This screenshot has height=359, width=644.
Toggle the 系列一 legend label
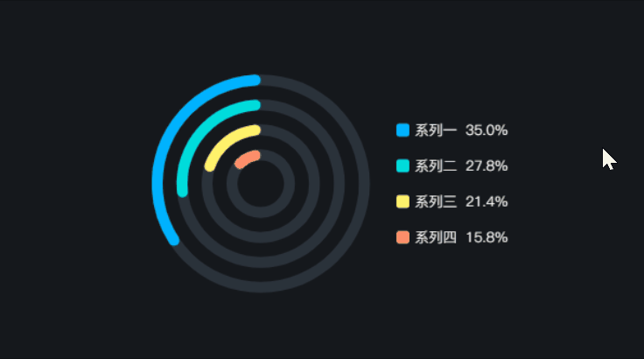pyautogui.click(x=436, y=130)
